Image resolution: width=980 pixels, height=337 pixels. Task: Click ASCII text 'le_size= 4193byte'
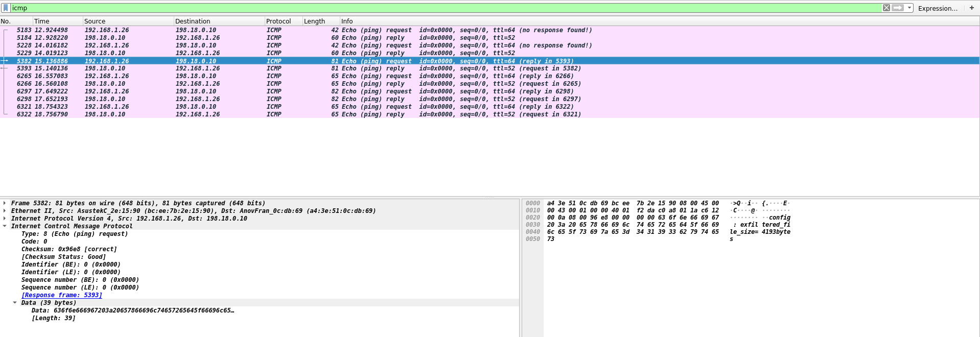[760, 232]
